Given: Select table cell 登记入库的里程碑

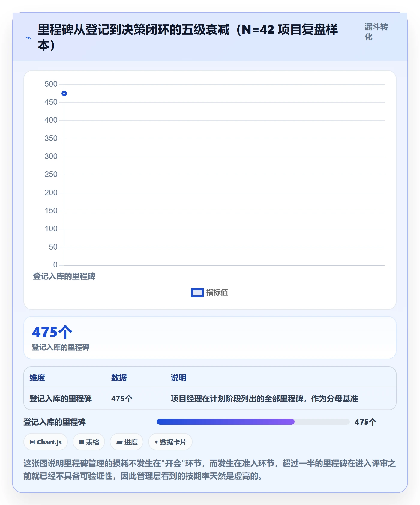Looking at the screenshot, I should point(61,399).
